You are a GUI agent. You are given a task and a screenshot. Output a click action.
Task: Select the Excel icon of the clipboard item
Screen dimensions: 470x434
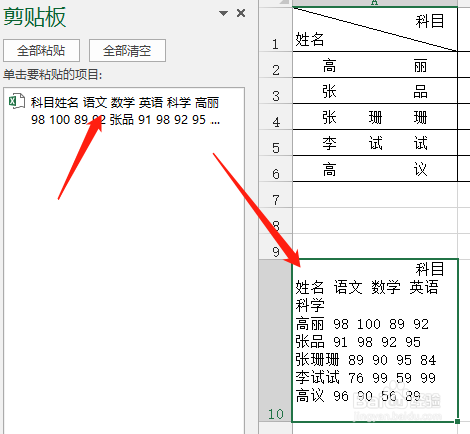click(17, 102)
